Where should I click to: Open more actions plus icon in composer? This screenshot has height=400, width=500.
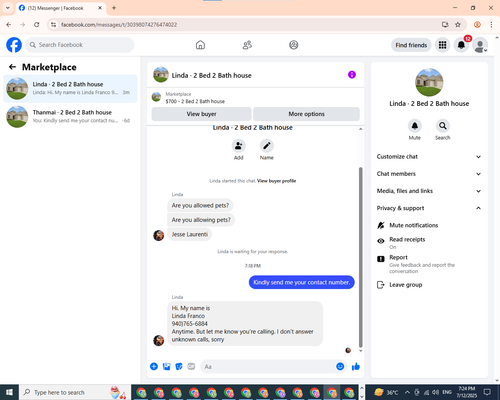coord(154,367)
